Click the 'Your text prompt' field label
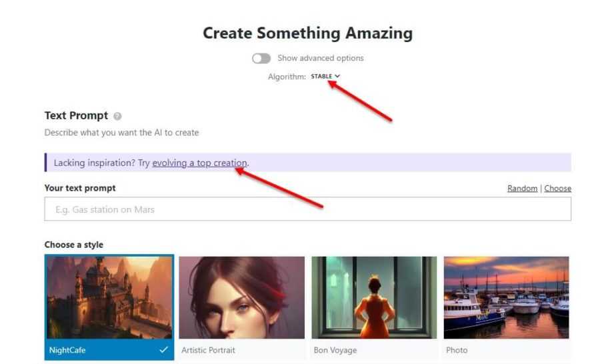Image resolution: width=600 pixels, height=364 pixels. [x=80, y=189]
